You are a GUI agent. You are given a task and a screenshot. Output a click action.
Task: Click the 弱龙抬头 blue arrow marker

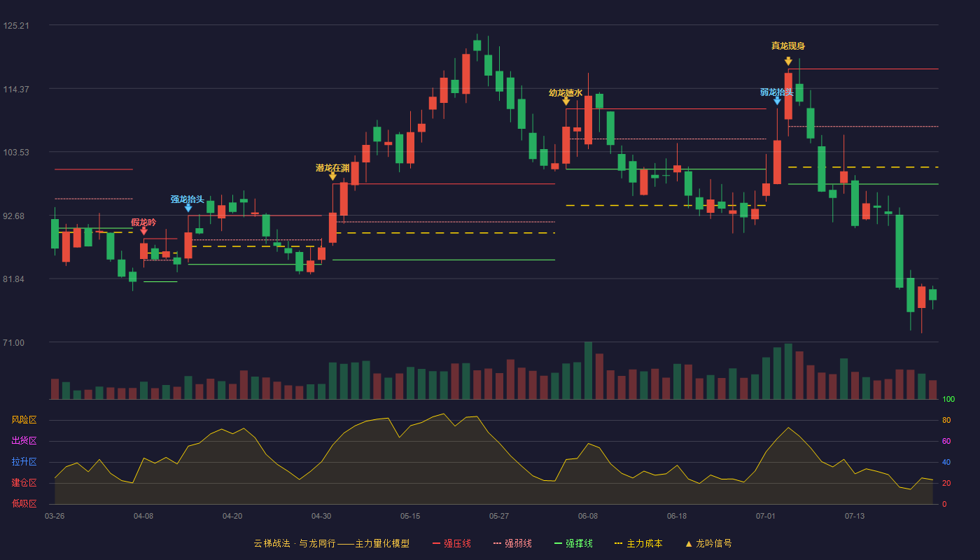(x=777, y=101)
